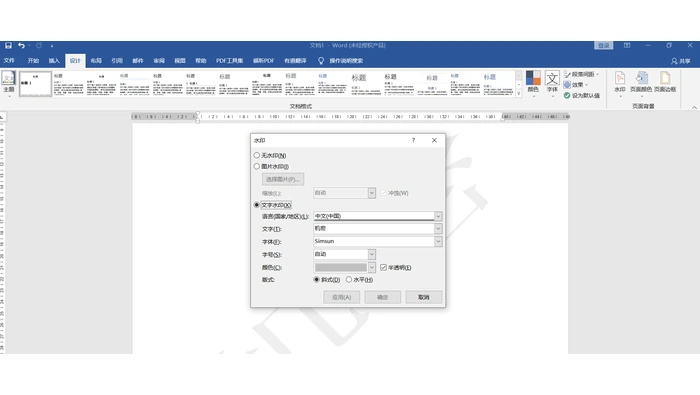Click the gray watermark color swatch
Image resolution: width=700 pixels, height=395 pixels.
pyautogui.click(x=341, y=267)
